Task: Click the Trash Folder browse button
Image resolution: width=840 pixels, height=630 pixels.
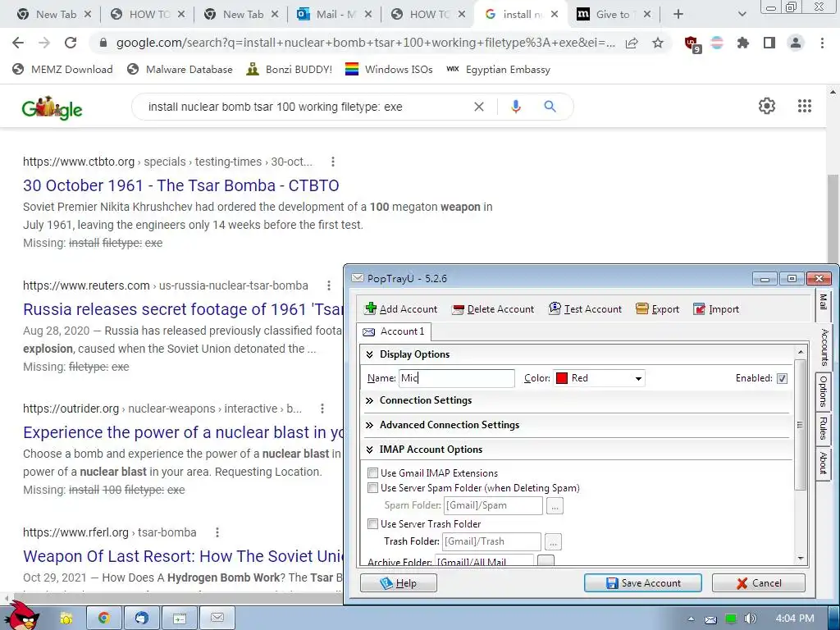Action: [554, 541]
